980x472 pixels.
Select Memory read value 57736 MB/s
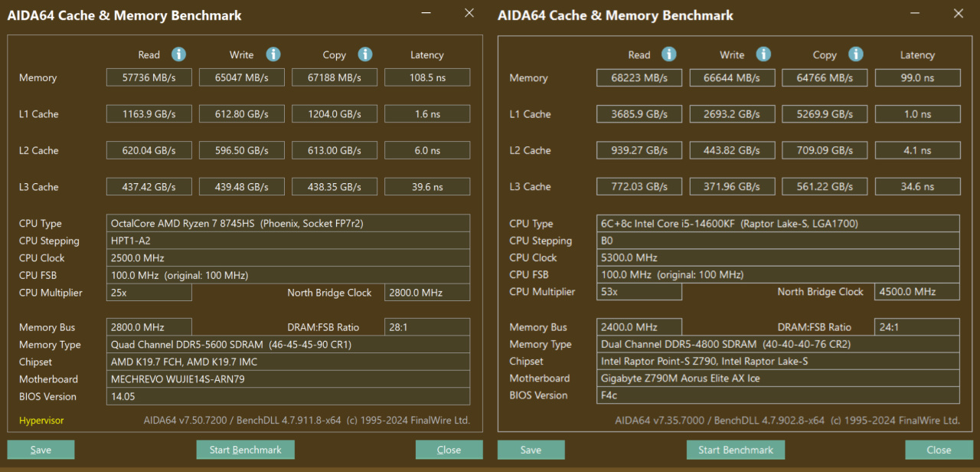(149, 77)
